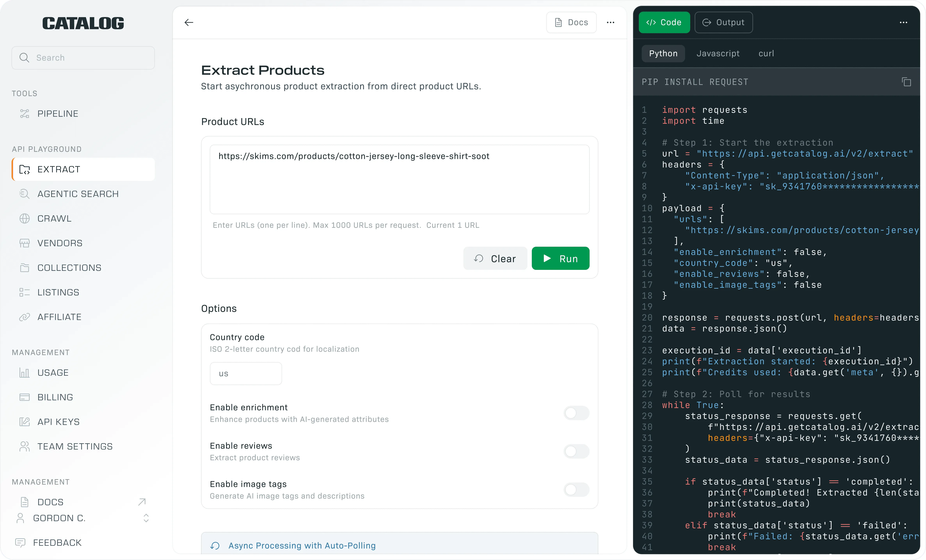Screen dimensions: 926x560
Task: Go to the Crawl playground
Action: [54, 218]
